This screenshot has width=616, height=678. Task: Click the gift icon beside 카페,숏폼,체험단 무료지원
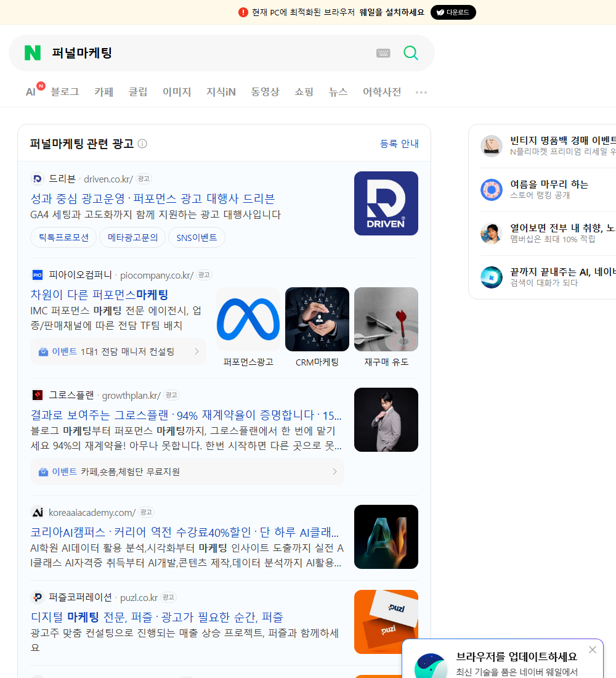pyautogui.click(x=43, y=472)
